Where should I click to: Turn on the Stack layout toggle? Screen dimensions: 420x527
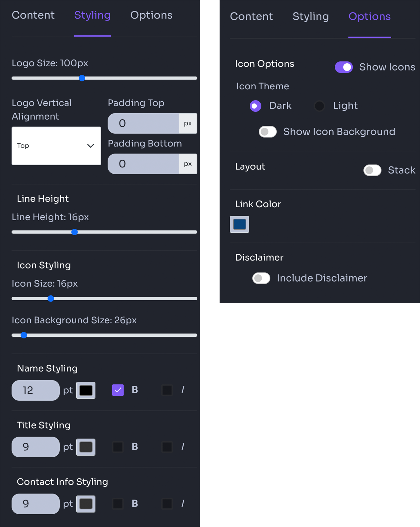[x=372, y=170]
